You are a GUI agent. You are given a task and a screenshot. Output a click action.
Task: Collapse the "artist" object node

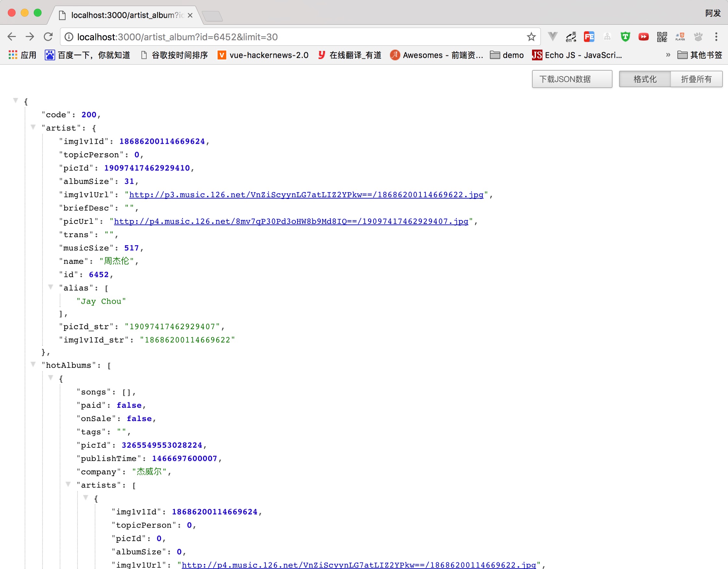click(33, 127)
